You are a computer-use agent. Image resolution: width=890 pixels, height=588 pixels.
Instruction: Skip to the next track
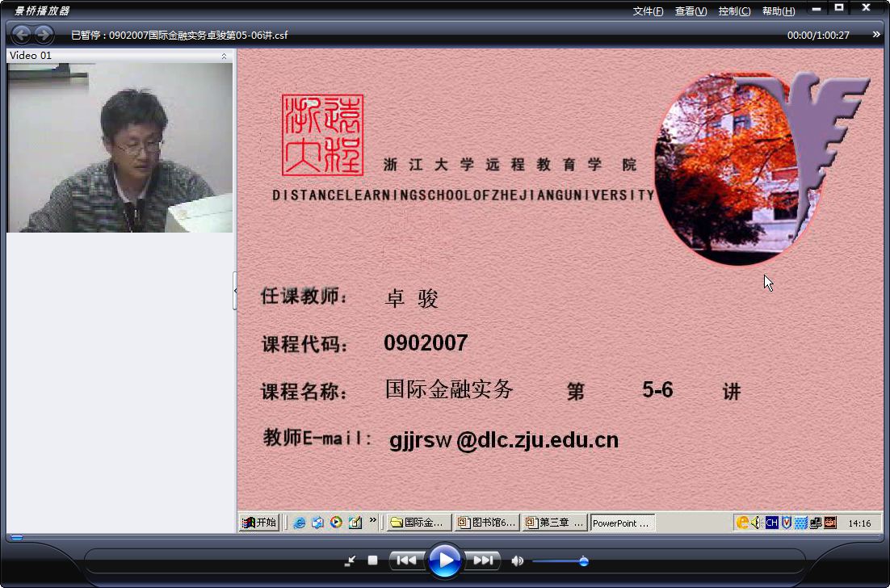coord(482,561)
